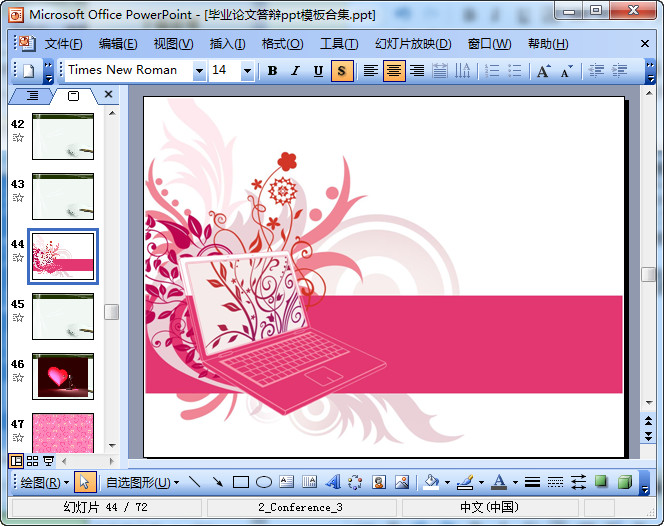Increase font size with large A
This screenshot has width=664, height=526.
tap(543, 71)
